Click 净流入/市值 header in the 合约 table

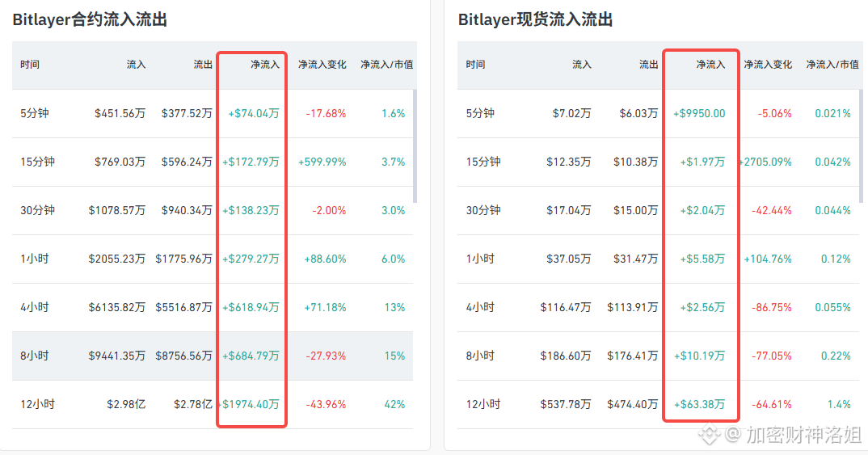click(386, 65)
